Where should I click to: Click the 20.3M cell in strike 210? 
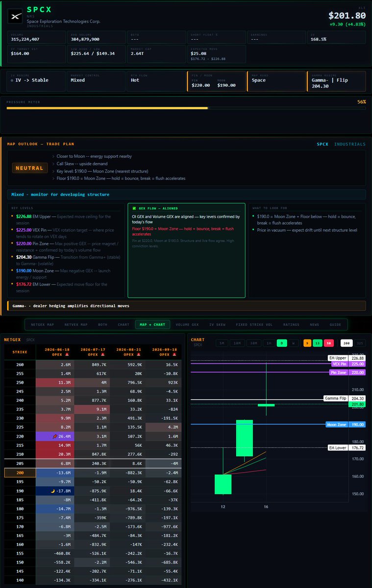(x=54, y=454)
